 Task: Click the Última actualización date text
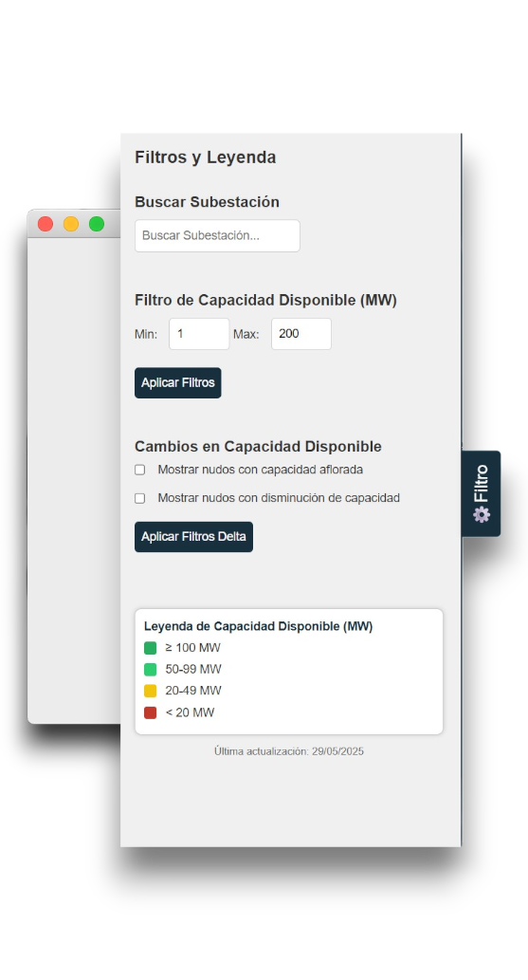pos(289,751)
